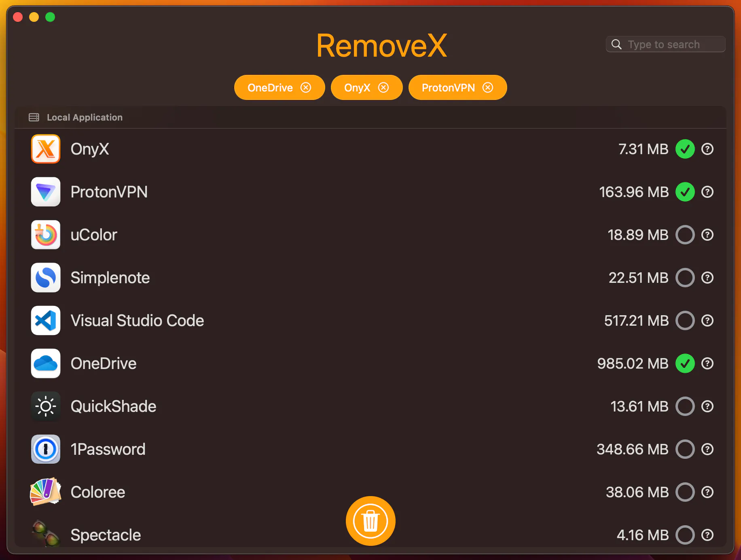Click the 22.51 MB size value
Image resolution: width=741 pixels, height=560 pixels.
[638, 278]
